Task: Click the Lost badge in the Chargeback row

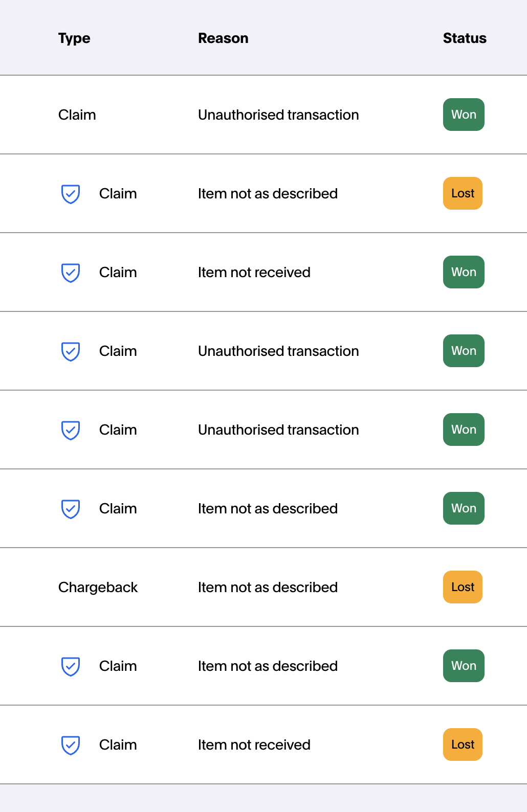Action: [463, 587]
